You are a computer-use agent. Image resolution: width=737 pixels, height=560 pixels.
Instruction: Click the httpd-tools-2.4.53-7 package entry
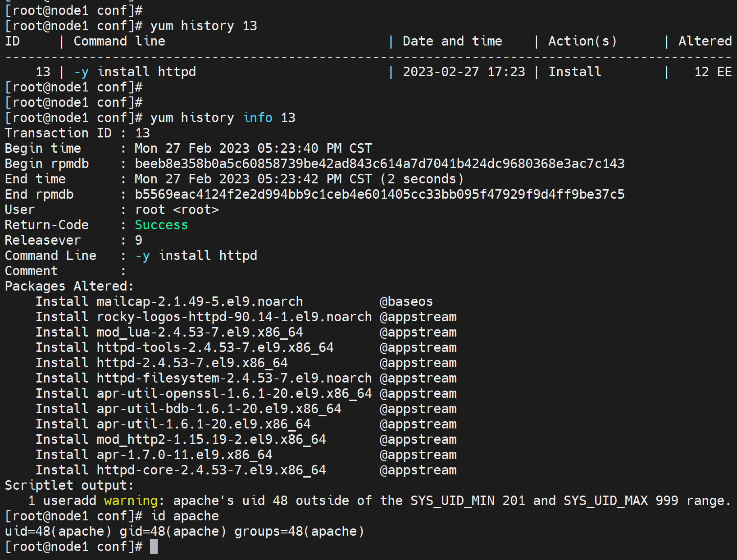pos(215,347)
